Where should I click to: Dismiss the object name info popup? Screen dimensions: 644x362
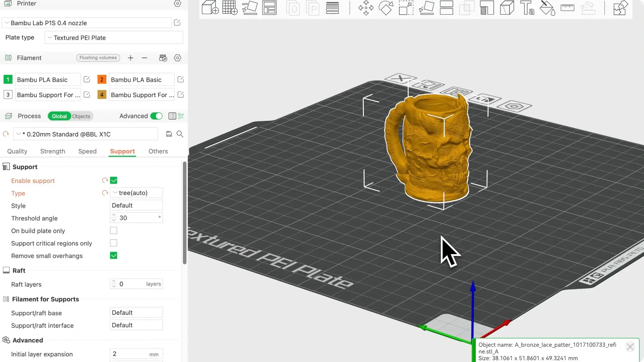pos(630,347)
